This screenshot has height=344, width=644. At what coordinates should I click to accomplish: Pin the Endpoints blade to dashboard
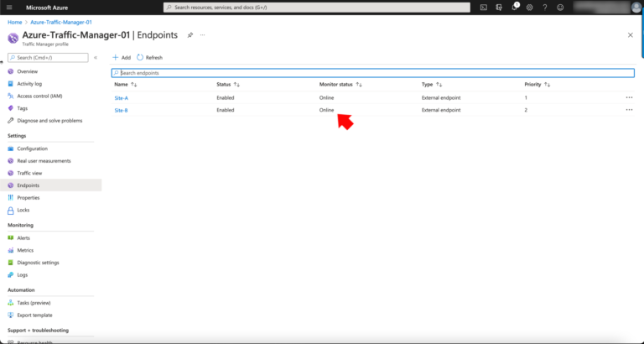[x=190, y=35]
